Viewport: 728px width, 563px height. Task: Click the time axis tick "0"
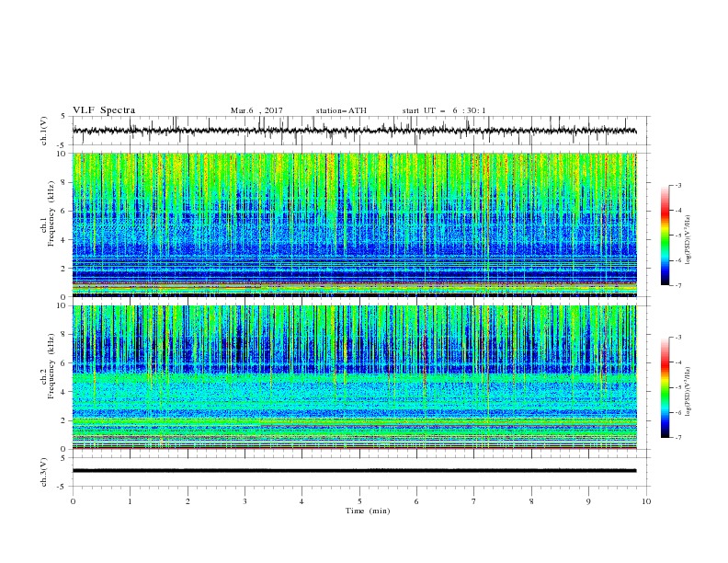tap(73, 501)
